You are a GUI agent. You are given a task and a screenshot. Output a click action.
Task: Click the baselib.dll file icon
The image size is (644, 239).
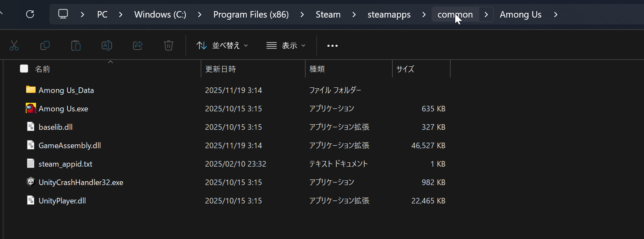coord(30,126)
